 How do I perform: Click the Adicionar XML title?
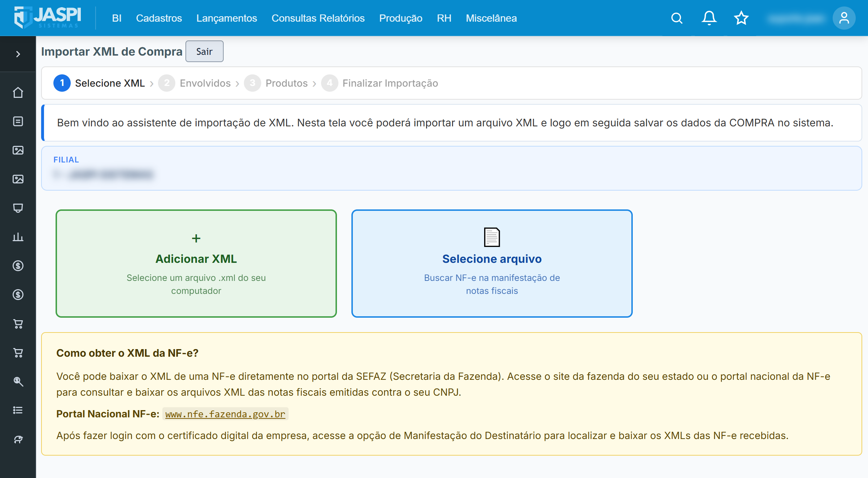tap(196, 259)
